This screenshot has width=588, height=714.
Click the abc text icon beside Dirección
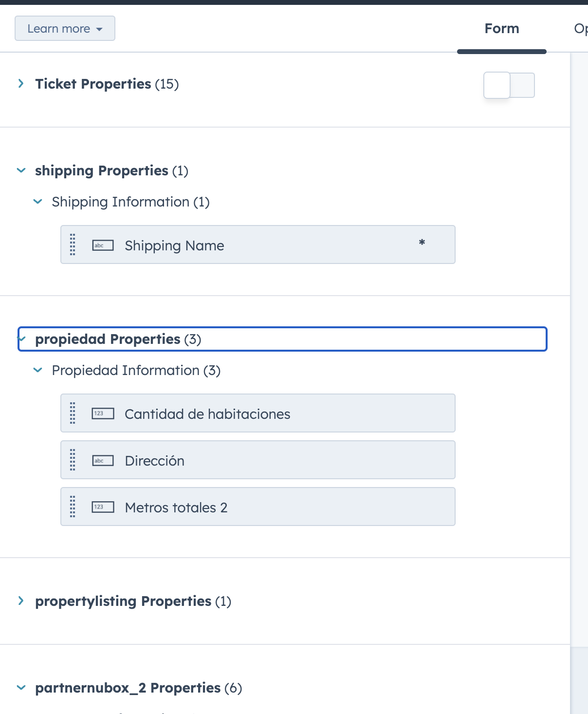(103, 460)
